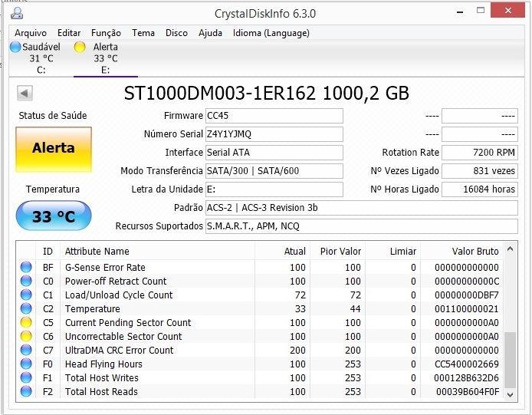This screenshot has height=415, width=532.
Task: Click status icon of Total Host Reads row
Action: pyautogui.click(x=26, y=391)
